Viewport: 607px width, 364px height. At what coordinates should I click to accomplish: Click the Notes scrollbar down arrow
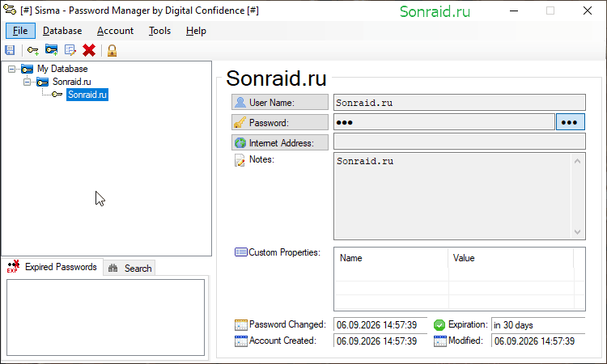pyautogui.click(x=577, y=231)
